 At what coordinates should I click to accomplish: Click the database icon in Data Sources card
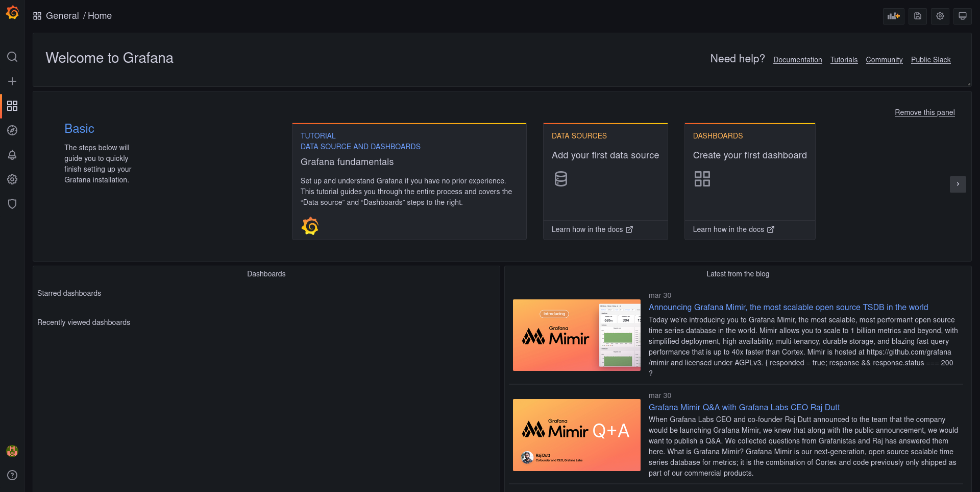coord(560,179)
